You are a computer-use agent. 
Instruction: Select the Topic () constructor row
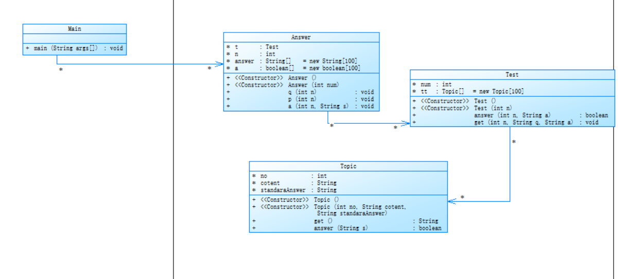349,200
